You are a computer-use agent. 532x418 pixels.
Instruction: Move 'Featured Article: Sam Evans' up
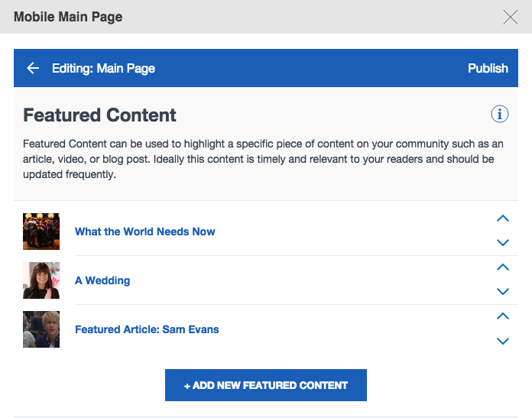[502, 316]
